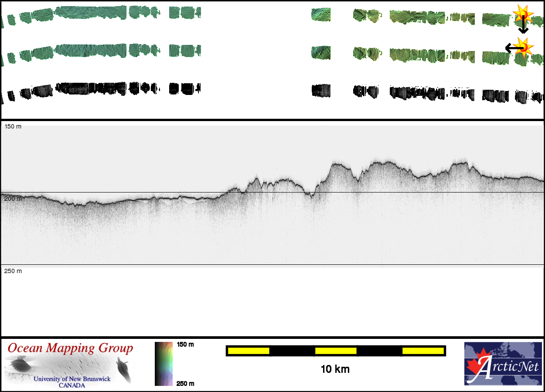The width and height of the screenshot is (545, 392).
Task: Click the 150 m legend label
Action: coord(185,345)
